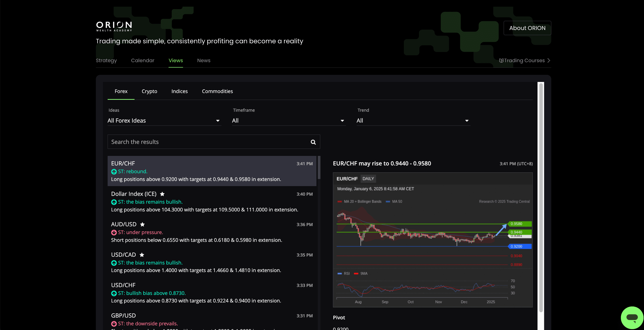Image resolution: width=644 pixels, height=330 pixels.
Task: Open the Timeframe dropdown
Action: 289,121
